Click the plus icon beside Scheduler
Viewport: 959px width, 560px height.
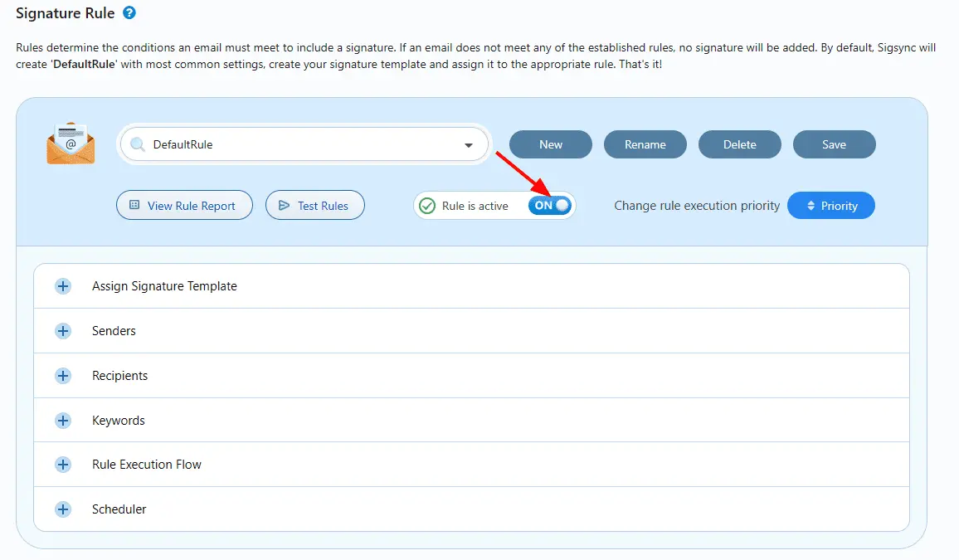pyautogui.click(x=63, y=509)
